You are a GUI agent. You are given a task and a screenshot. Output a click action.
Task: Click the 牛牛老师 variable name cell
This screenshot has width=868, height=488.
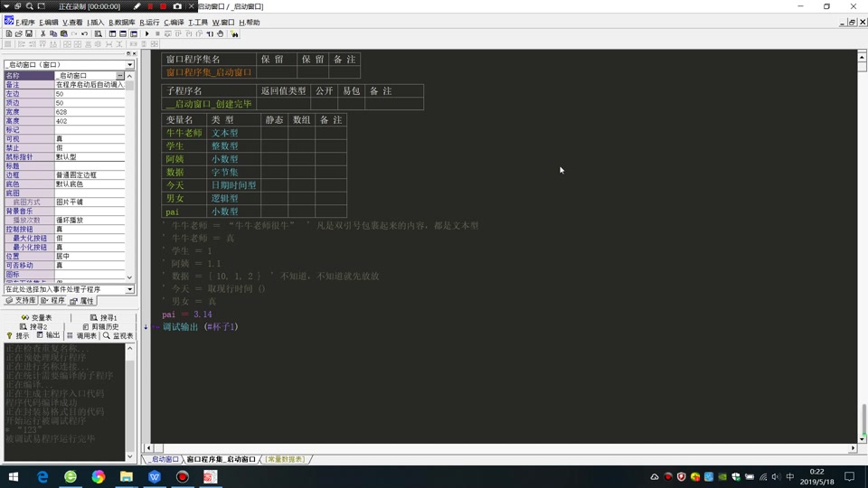pyautogui.click(x=184, y=133)
